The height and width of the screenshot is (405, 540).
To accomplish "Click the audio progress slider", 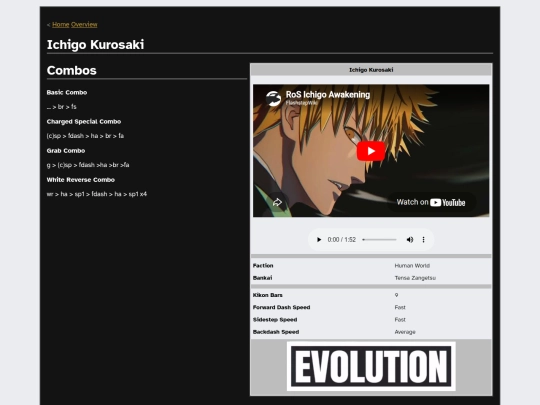I will tap(379, 240).
